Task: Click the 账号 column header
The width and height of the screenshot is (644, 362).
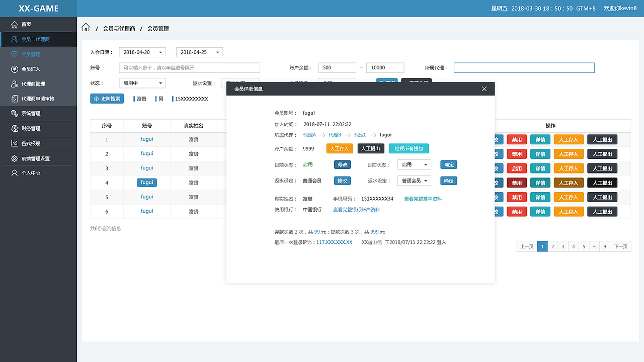Action: (147, 126)
